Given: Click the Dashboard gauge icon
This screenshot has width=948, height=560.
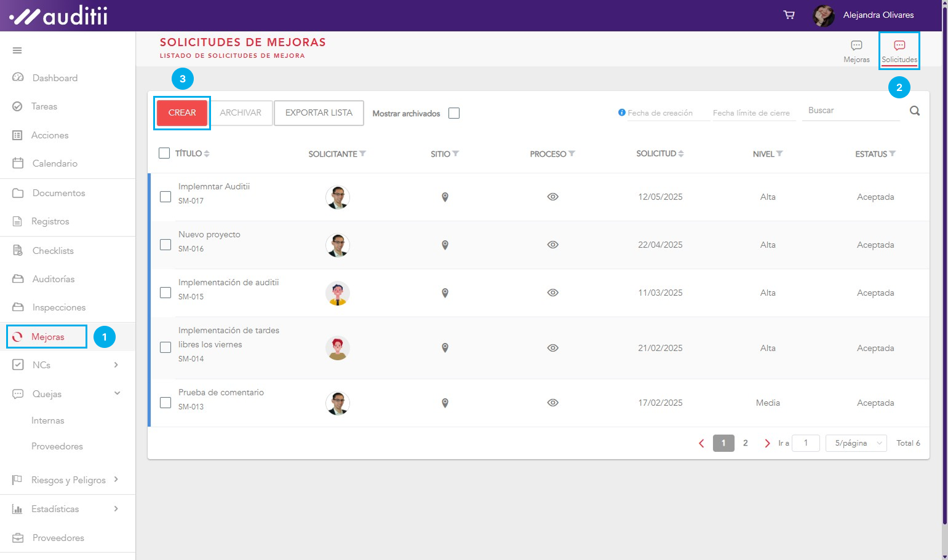Looking at the screenshot, I should [18, 77].
